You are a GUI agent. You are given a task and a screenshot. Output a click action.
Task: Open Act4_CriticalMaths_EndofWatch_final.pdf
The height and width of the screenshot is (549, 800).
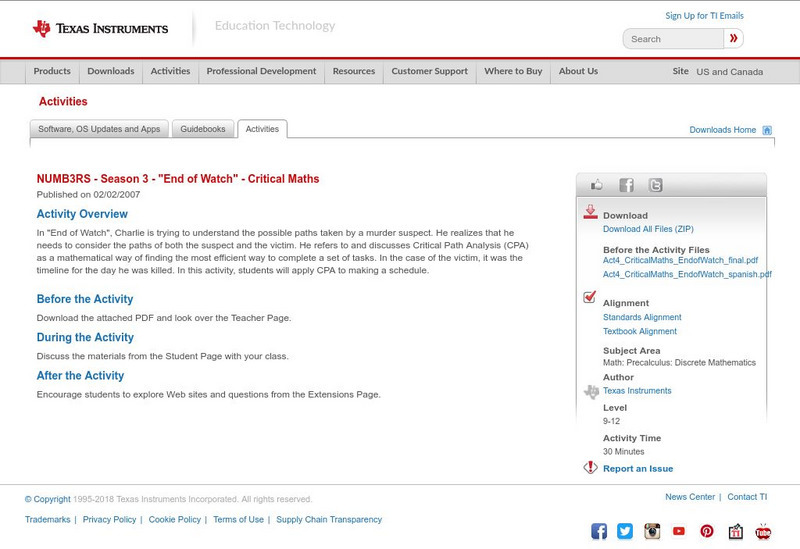pyautogui.click(x=680, y=260)
